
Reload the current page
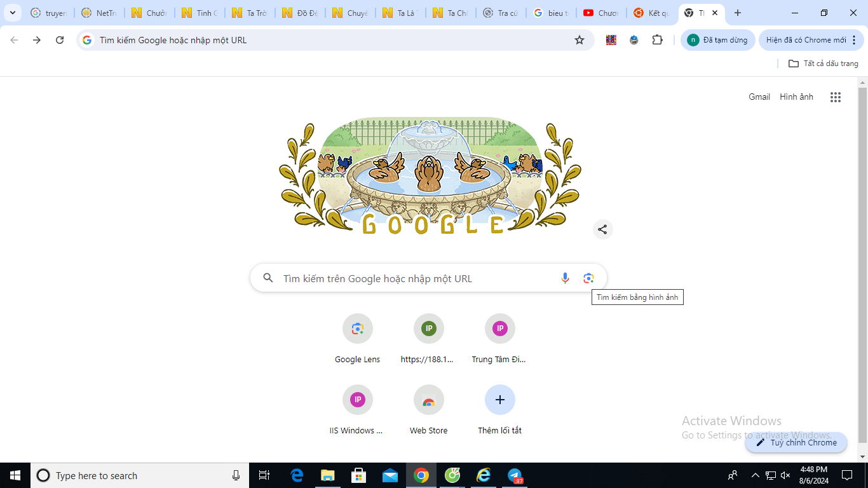60,40
